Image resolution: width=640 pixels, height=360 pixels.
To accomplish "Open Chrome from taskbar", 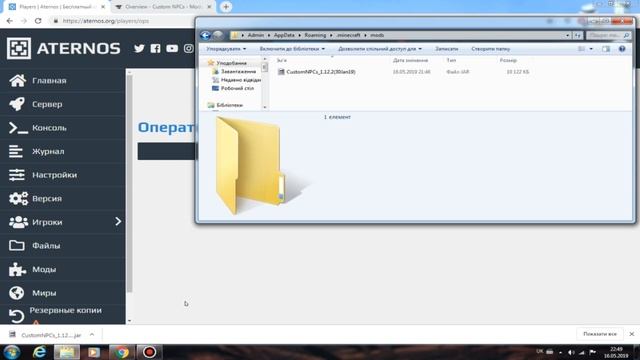I will (x=121, y=352).
